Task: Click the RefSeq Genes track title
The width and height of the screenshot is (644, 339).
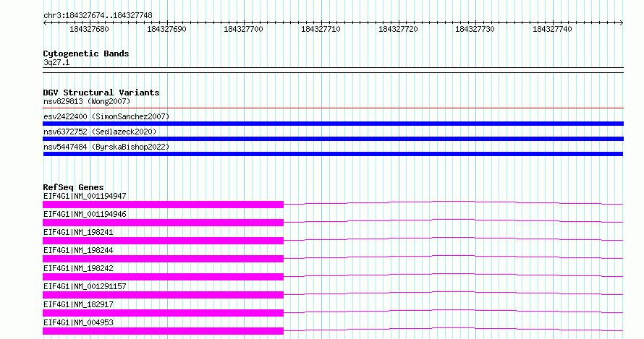Action: pyautogui.click(x=73, y=187)
